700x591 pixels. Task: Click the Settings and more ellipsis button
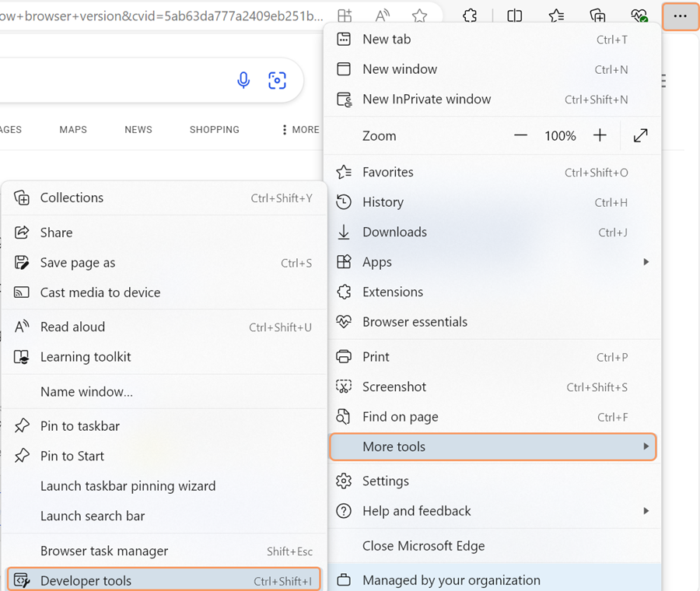tap(680, 16)
